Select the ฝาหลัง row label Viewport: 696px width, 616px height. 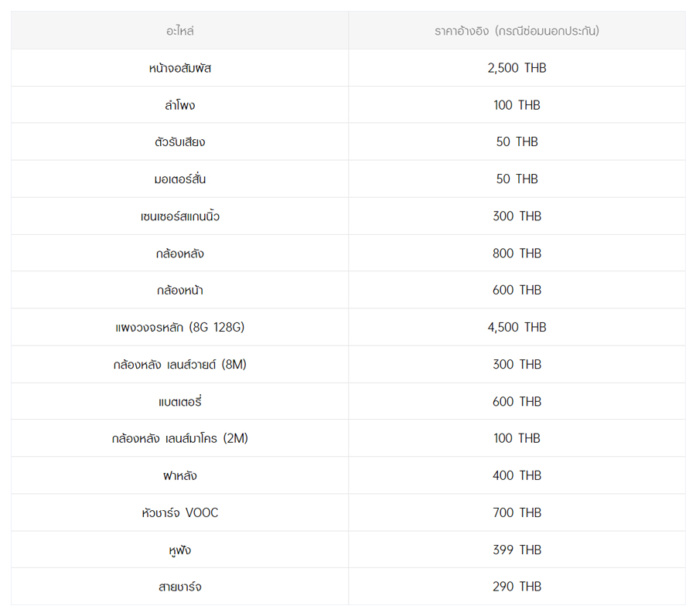(x=179, y=476)
